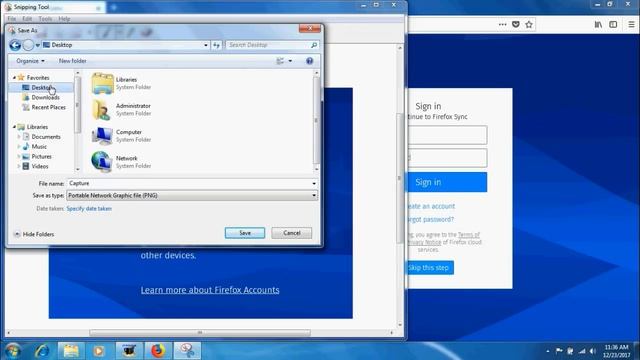Screen dimensions: 640x360
Task: Select the Network system folder icon
Action: 102,162
